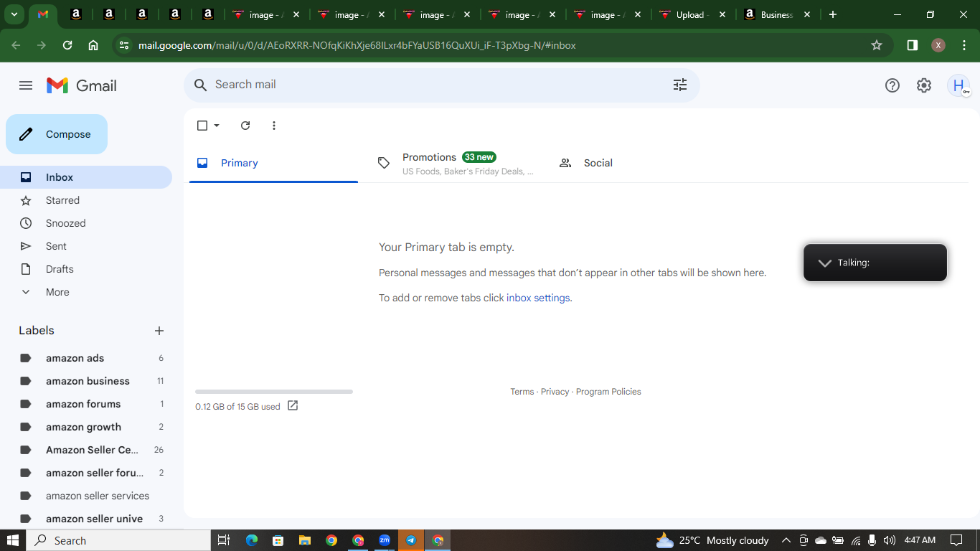This screenshot has width=980, height=551.
Task: Switch to the Upload browser tab
Action: (692, 14)
